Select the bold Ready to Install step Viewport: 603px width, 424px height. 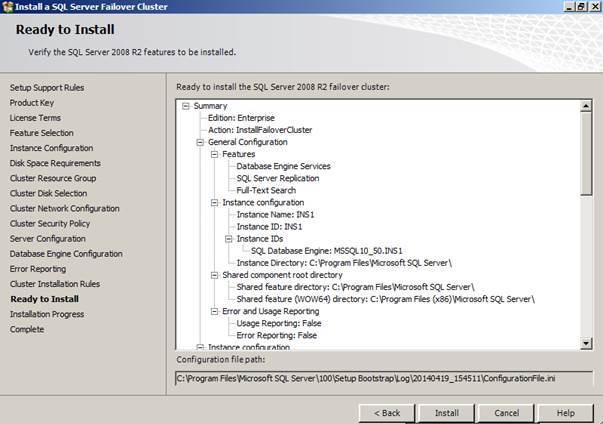point(45,299)
